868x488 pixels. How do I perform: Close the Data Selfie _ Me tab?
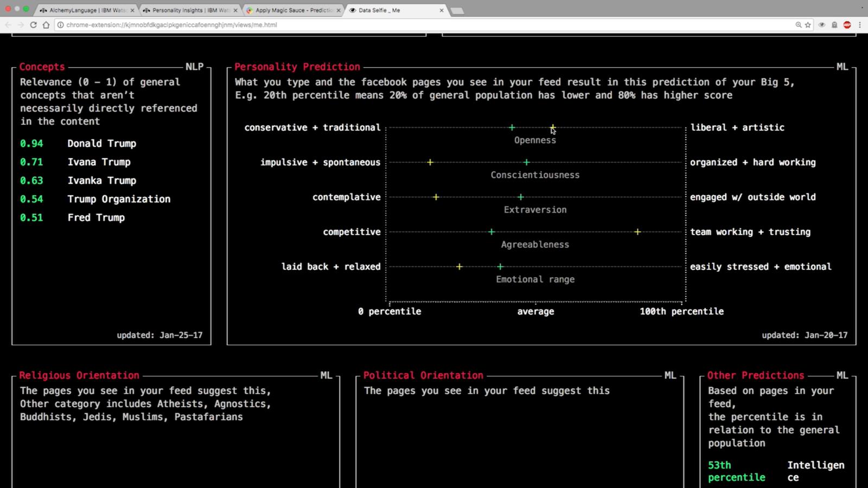click(442, 10)
